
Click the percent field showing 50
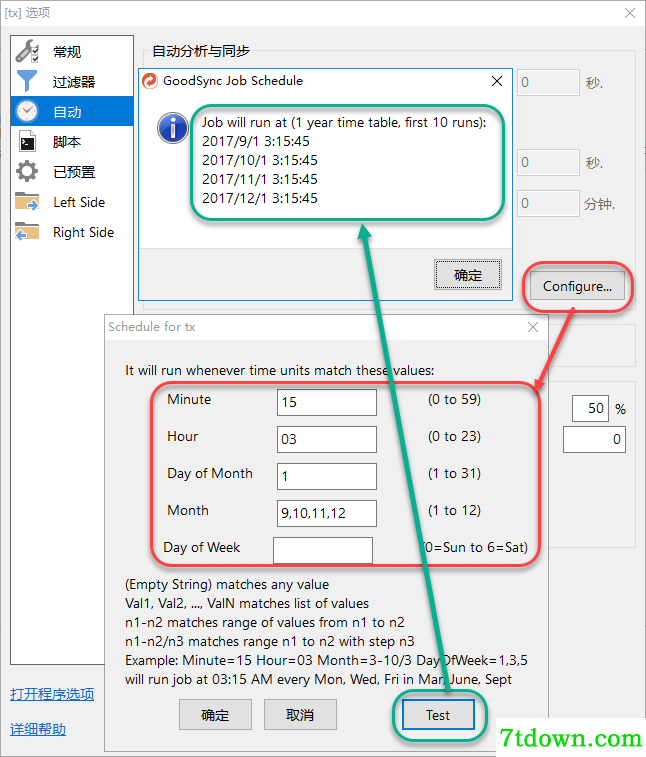coord(590,408)
